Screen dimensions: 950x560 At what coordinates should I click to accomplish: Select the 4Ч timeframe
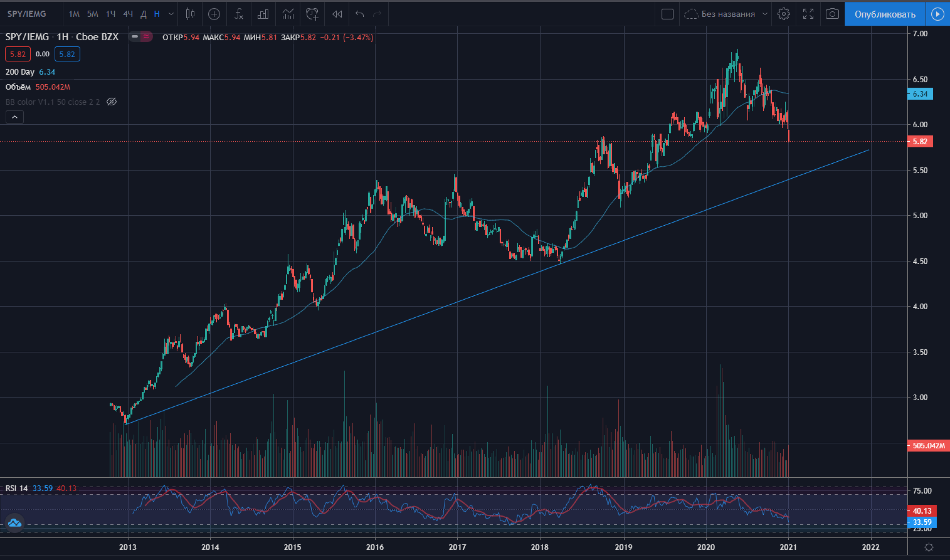[128, 14]
